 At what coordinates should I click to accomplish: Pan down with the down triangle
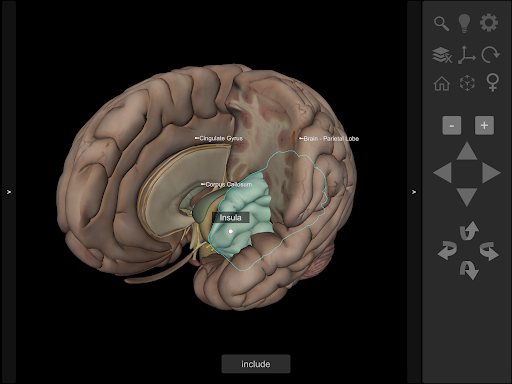467,197
